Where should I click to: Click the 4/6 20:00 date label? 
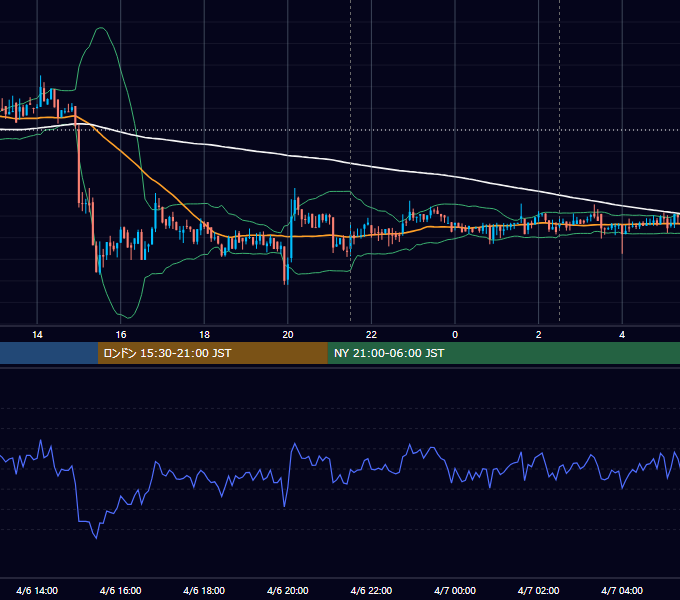(x=288, y=590)
